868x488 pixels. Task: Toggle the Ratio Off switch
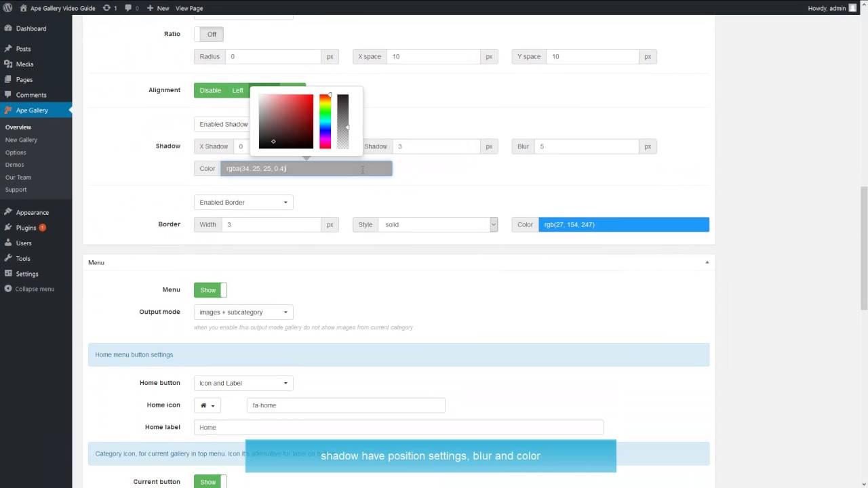209,35
